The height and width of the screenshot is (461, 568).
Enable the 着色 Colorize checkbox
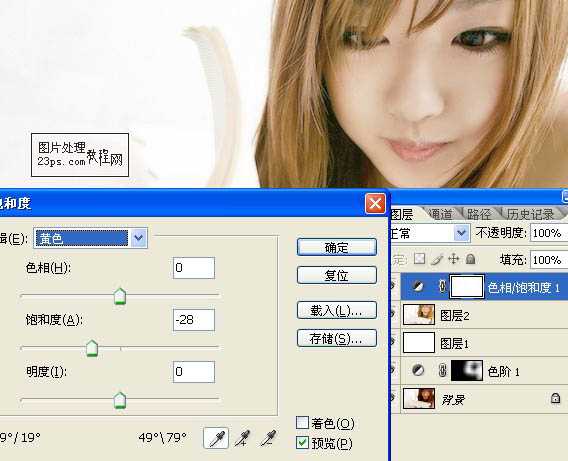click(302, 422)
